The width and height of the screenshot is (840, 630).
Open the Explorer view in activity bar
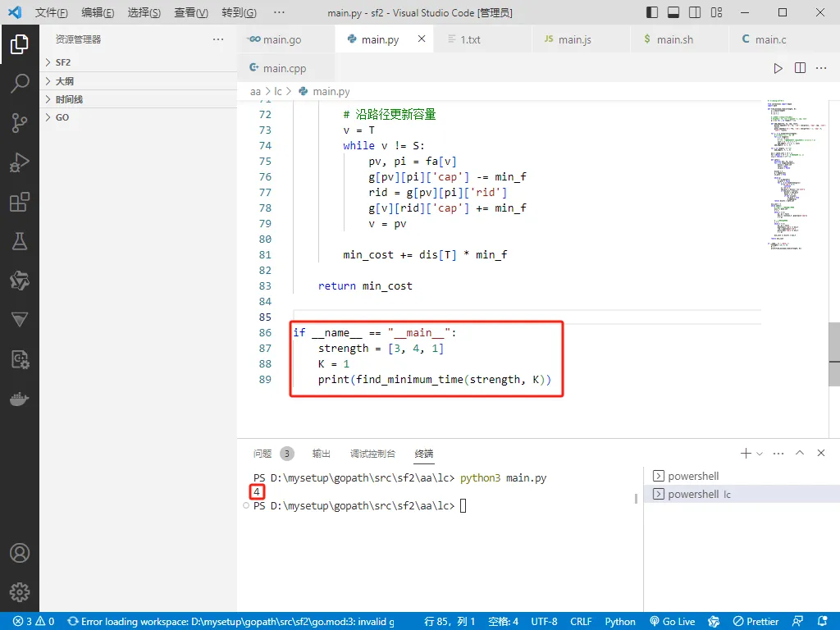point(20,44)
